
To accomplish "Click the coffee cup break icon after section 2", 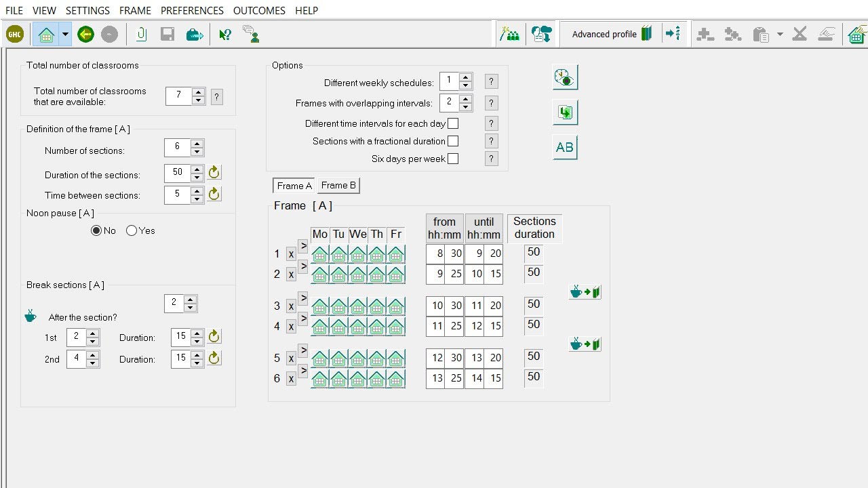I will (x=585, y=292).
